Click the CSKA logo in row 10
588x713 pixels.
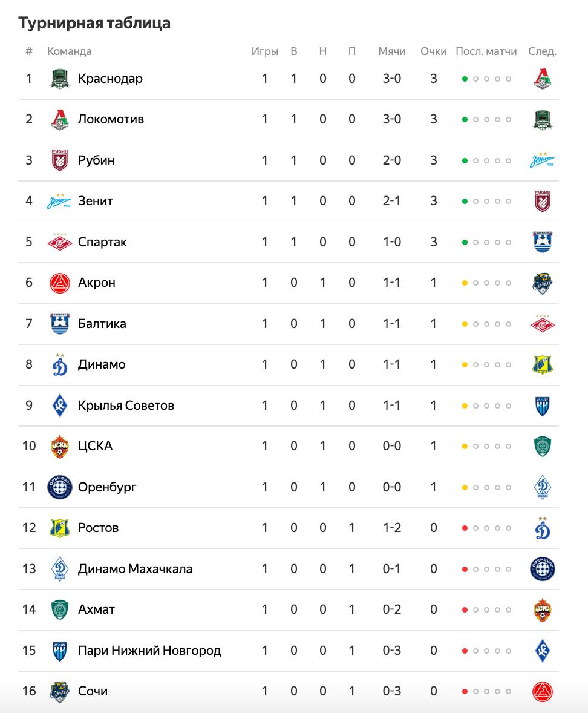point(59,446)
